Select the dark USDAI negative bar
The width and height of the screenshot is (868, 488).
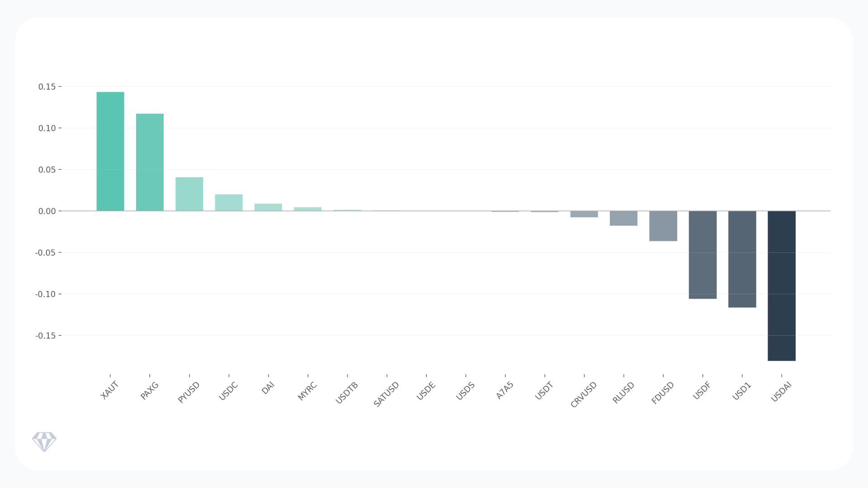pos(781,286)
